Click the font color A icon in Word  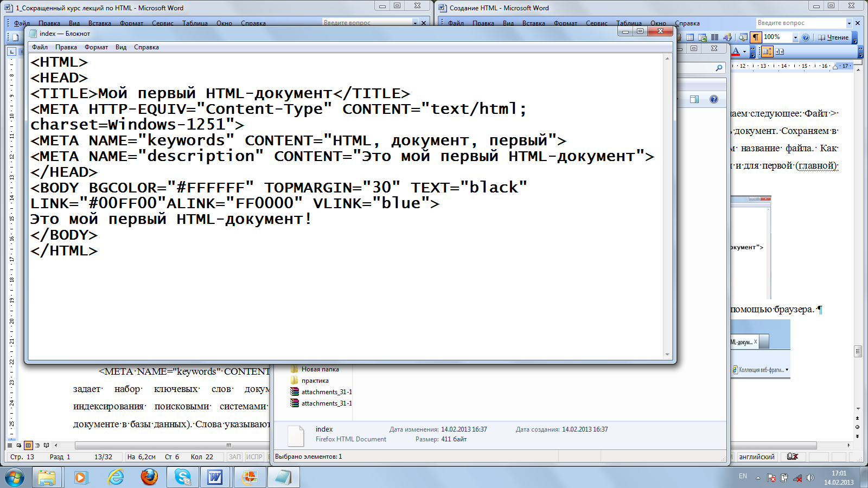click(736, 52)
